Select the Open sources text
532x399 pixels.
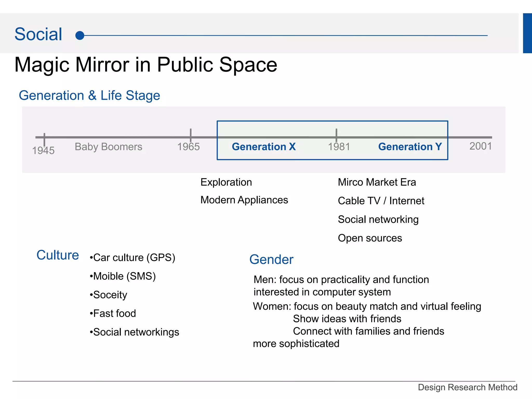[370, 238]
